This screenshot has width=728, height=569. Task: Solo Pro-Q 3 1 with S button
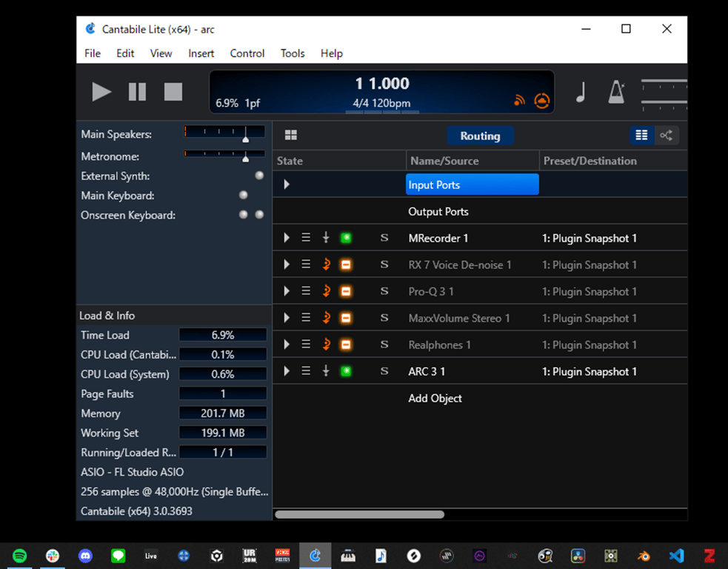click(384, 291)
